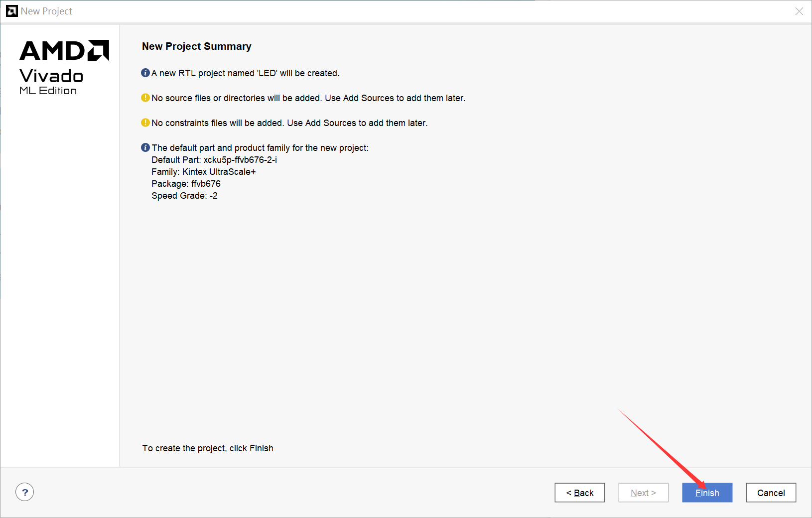Click the AMD Vivado ML Edition logo
The height and width of the screenshot is (518, 812).
coord(64,67)
